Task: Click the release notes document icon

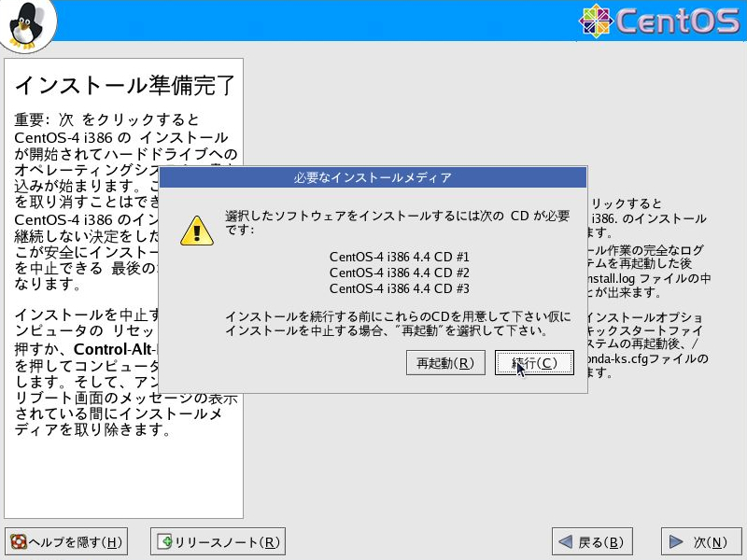Action: click(164, 541)
